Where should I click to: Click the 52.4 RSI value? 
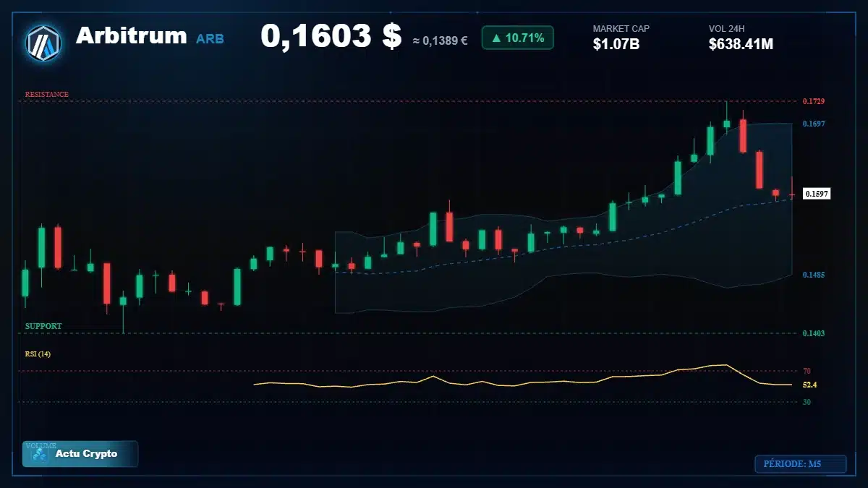point(809,385)
